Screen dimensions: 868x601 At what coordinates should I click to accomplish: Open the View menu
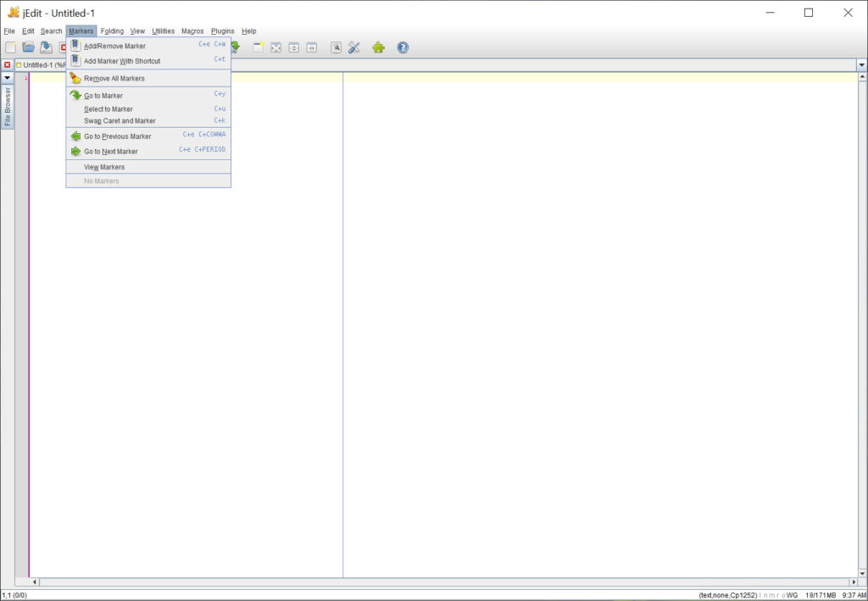coord(137,31)
